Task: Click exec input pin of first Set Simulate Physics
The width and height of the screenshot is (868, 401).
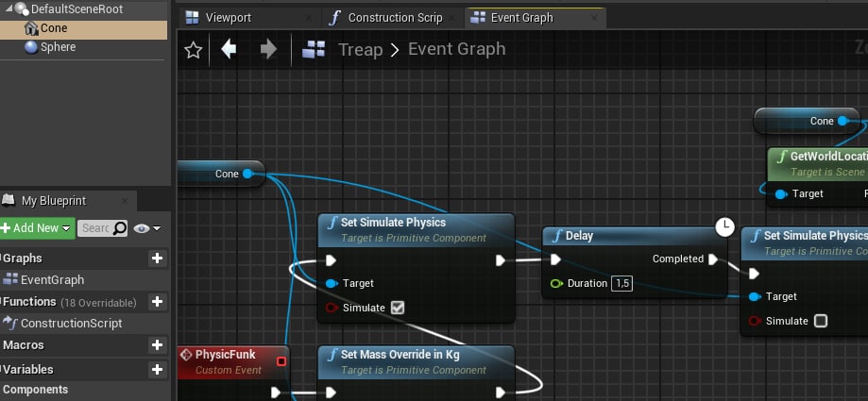Action: pos(331,260)
